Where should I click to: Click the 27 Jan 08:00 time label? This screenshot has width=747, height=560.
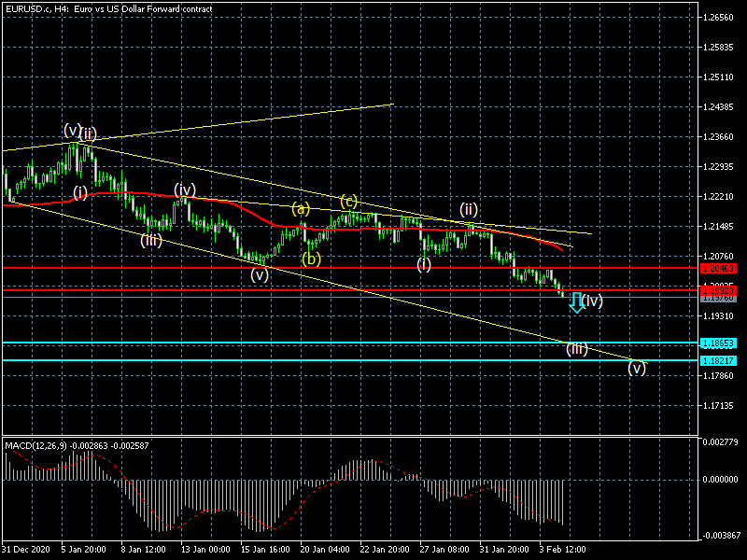pos(444,550)
